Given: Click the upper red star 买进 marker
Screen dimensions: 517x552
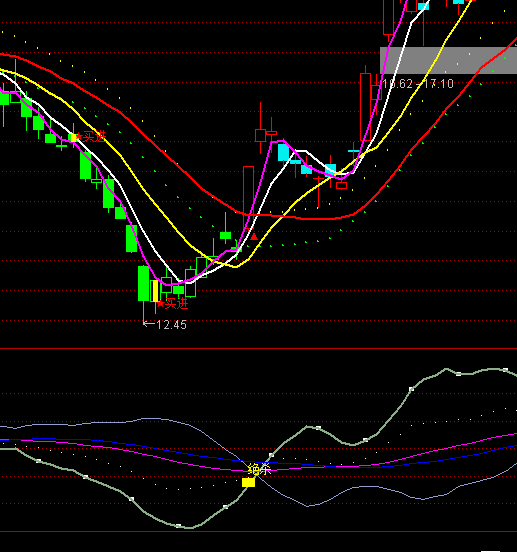Looking at the screenshot, I should [x=79, y=136].
